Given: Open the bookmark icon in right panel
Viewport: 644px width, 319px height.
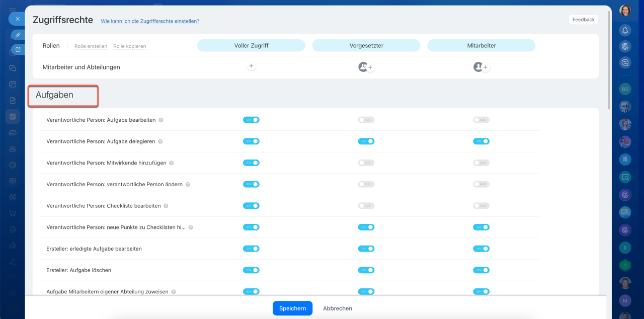Looking at the screenshot, I should 625,159.
